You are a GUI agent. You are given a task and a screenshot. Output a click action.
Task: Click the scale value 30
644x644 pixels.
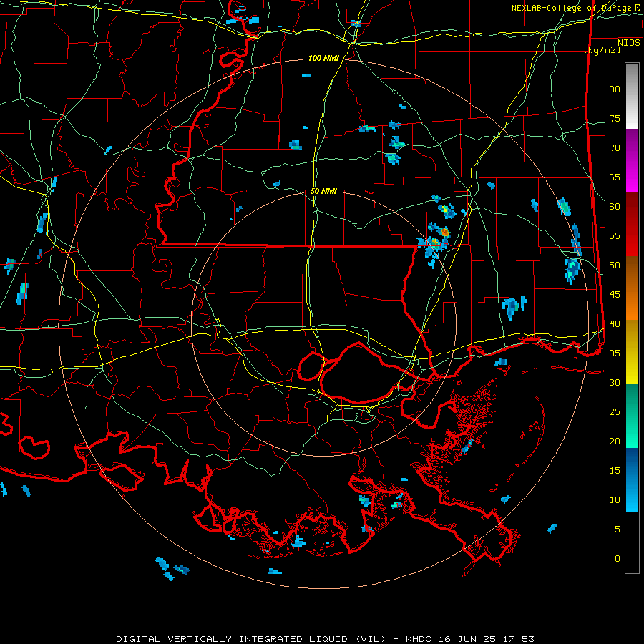tap(615, 383)
